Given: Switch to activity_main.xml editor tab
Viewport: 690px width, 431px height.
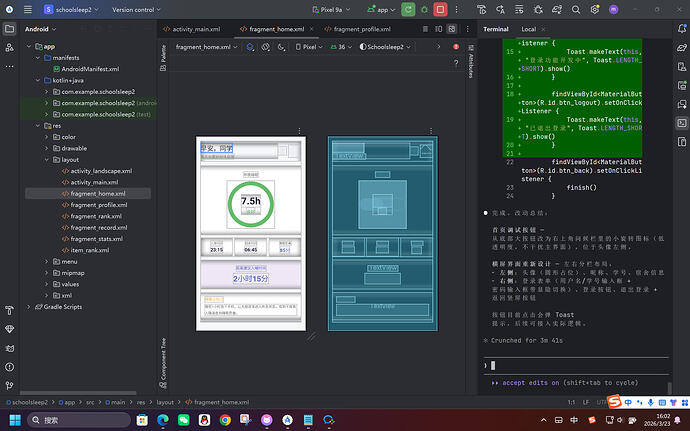Looking at the screenshot, I should (x=191, y=29).
